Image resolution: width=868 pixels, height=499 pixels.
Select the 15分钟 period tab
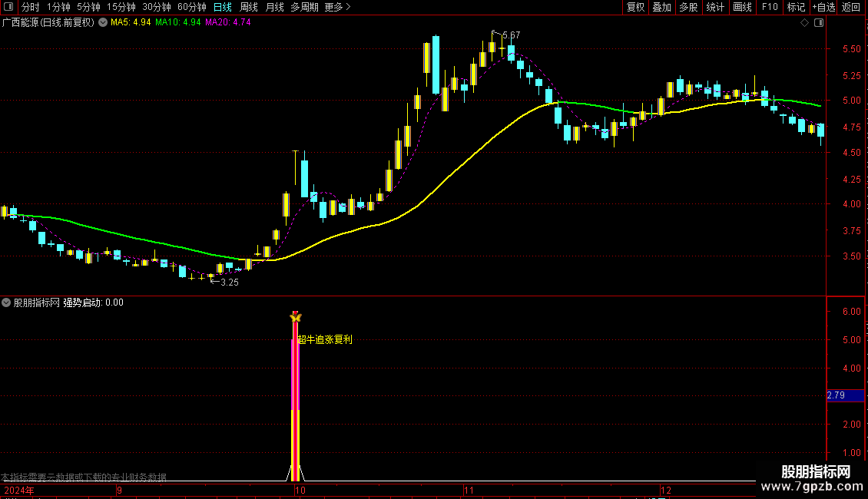[x=121, y=7]
